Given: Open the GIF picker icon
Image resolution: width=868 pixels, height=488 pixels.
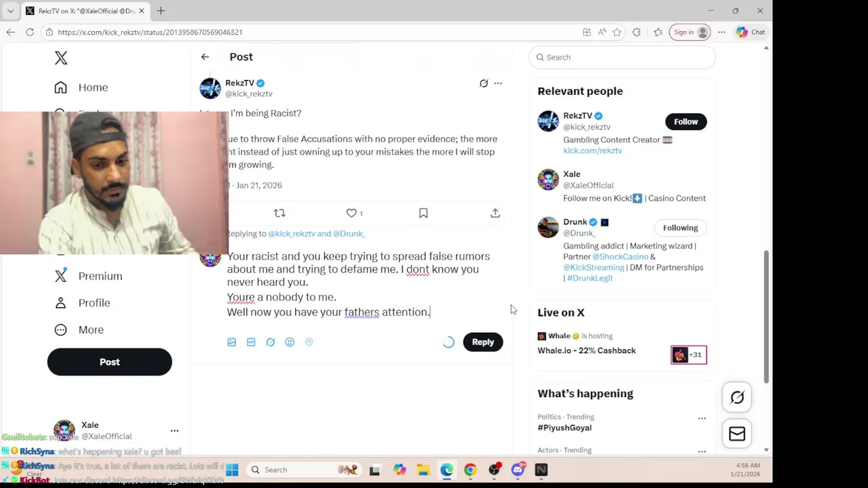Looking at the screenshot, I should 251,342.
